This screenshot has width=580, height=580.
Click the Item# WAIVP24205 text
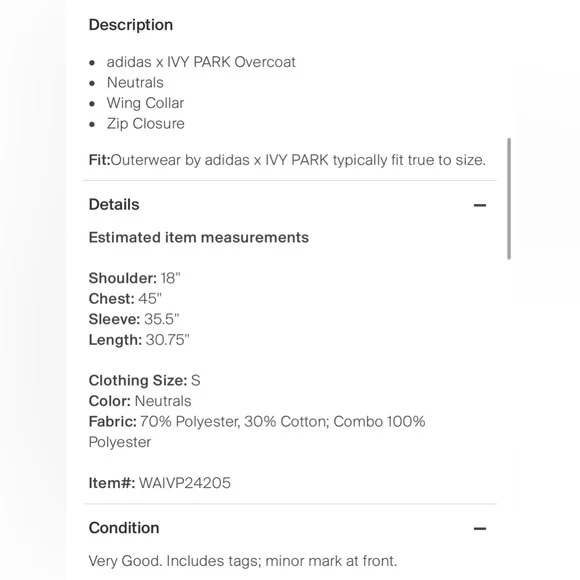point(159,483)
